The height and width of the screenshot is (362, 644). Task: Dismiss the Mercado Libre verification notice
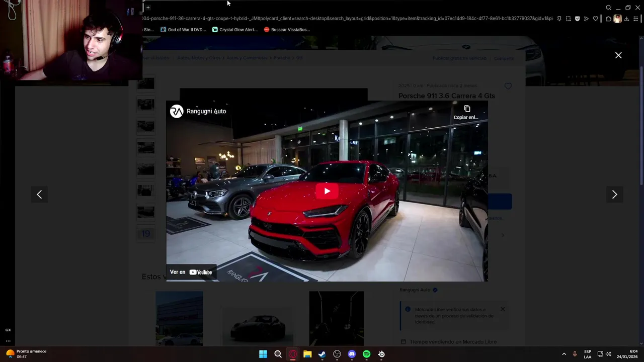[x=502, y=309]
